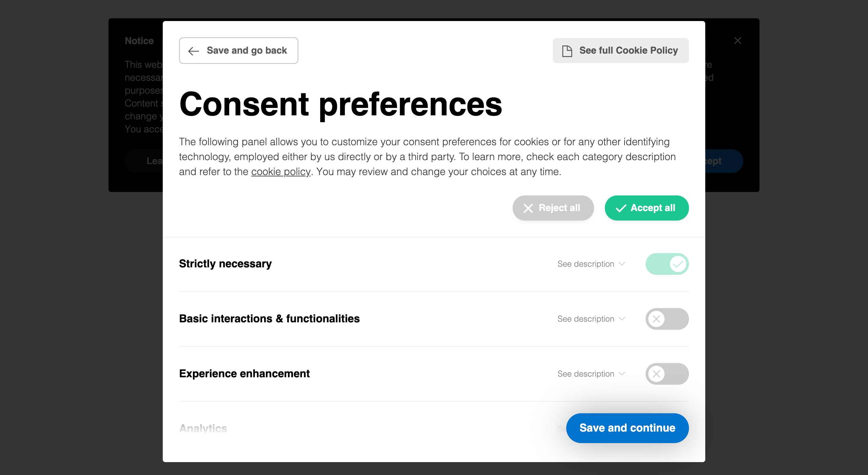Enable Basic interactions & functionalities toggle
The image size is (868, 475).
point(667,319)
